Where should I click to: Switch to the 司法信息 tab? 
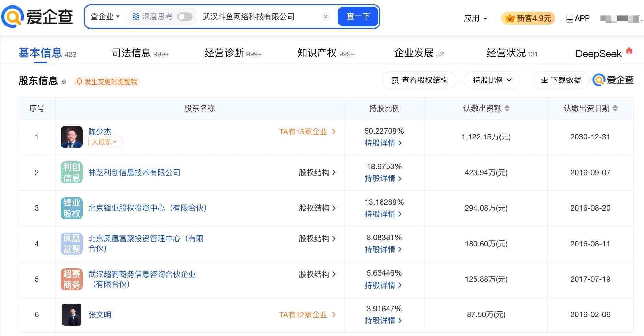pos(140,53)
